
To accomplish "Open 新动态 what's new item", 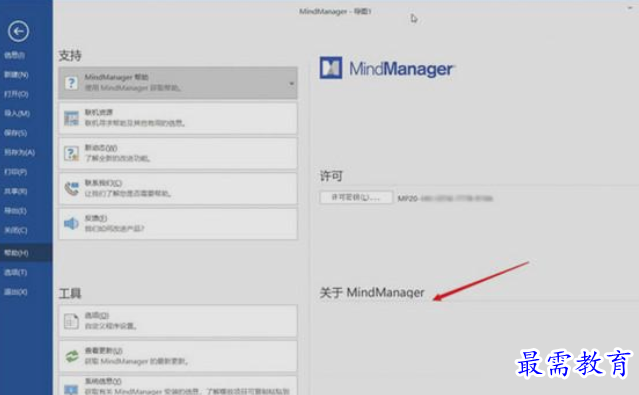I will click(x=178, y=154).
